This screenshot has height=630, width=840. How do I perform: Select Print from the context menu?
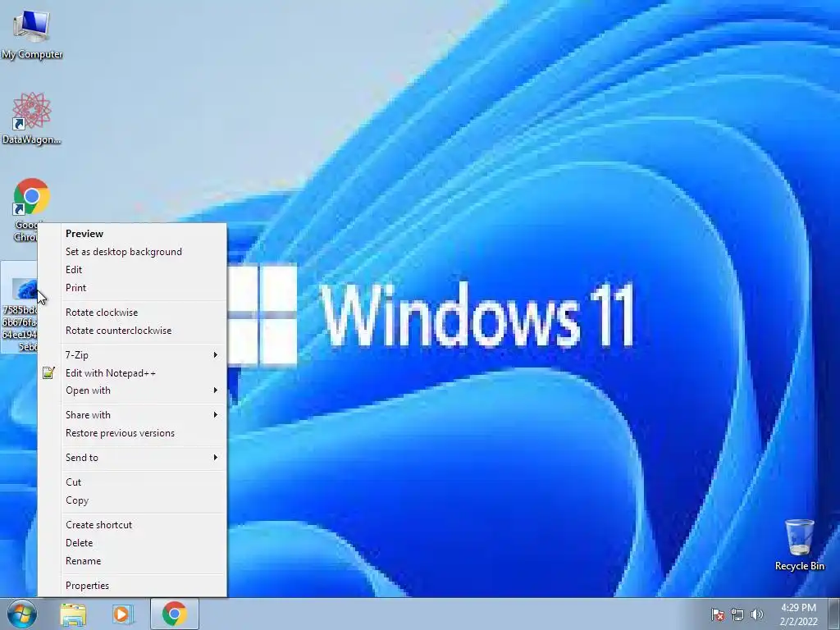132,288
